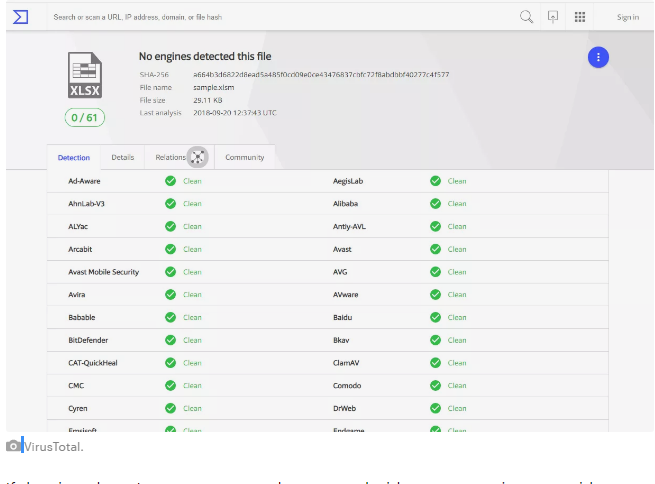Click the CAT-QuickHeal engine name

[93, 363]
